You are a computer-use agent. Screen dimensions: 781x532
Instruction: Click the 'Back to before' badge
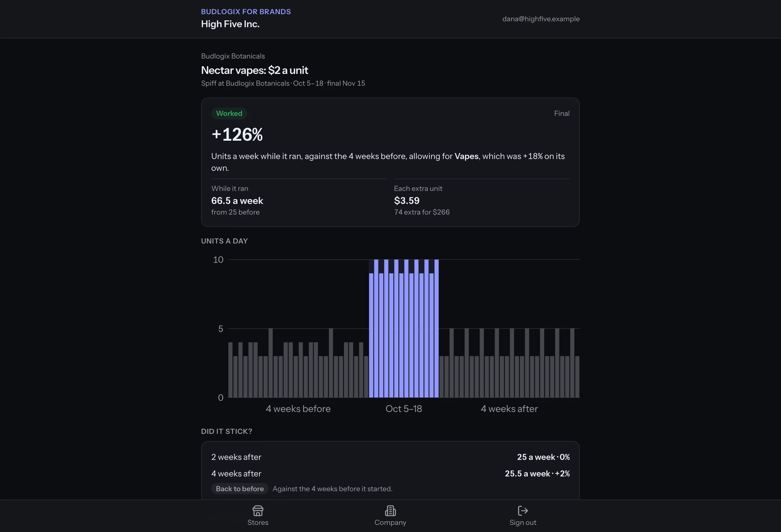pyautogui.click(x=240, y=489)
